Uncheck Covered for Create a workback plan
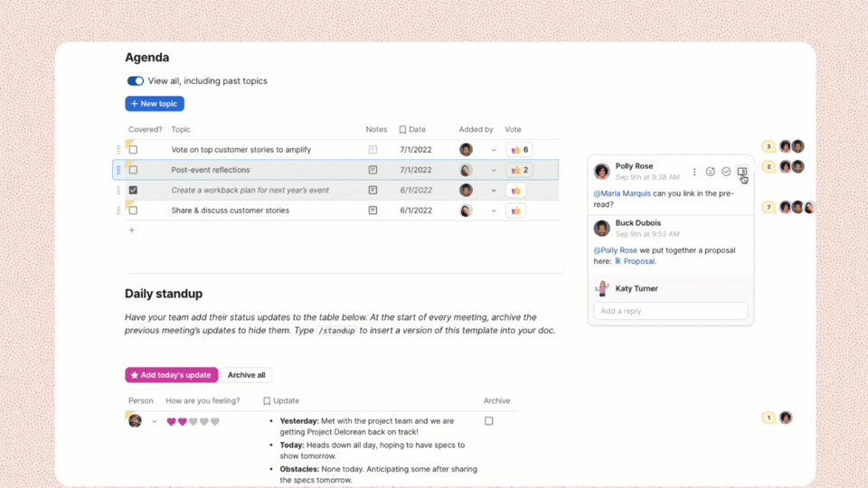The height and width of the screenshot is (488, 868). 133,191
